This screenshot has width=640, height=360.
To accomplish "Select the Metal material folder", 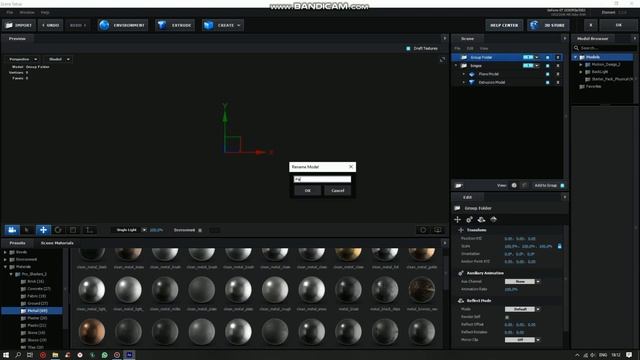I will point(32,311).
